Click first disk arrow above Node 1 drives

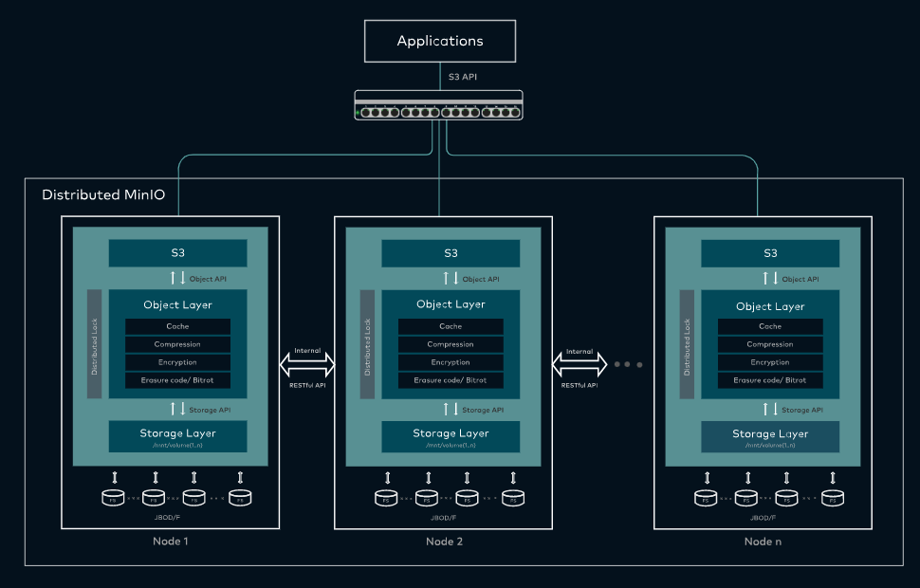coord(115,477)
